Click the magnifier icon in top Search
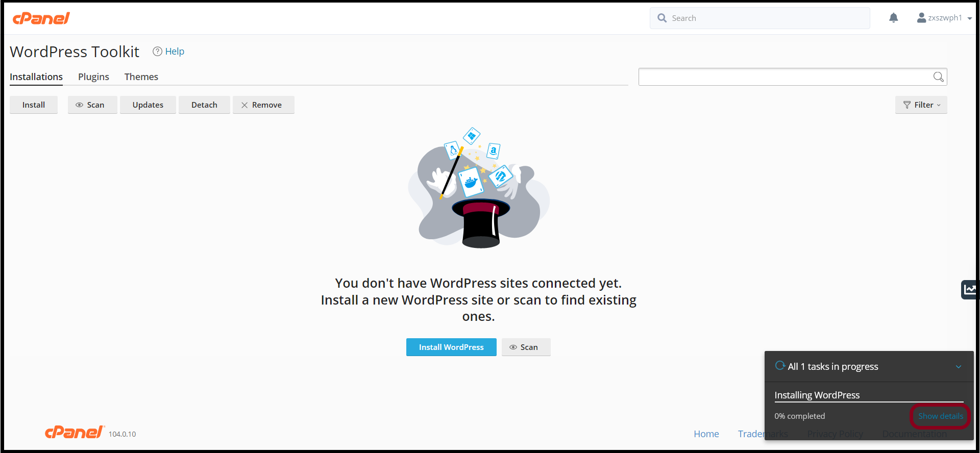 tap(662, 18)
